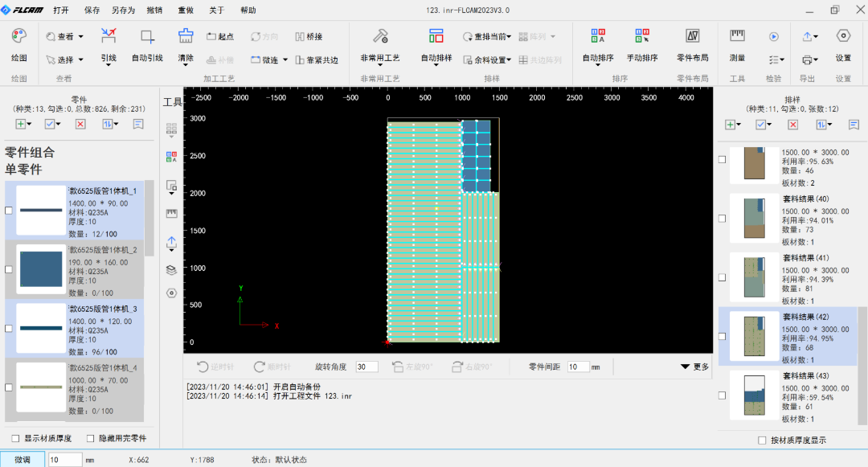Select 套料结果 (43) thumbnail
Screen dimensions: 868x467
tap(754, 395)
